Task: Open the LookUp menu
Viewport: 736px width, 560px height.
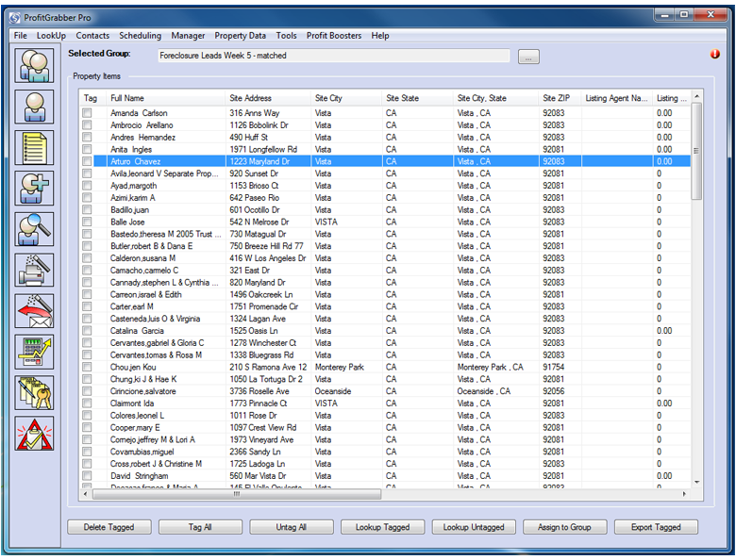Action: point(51,36)
